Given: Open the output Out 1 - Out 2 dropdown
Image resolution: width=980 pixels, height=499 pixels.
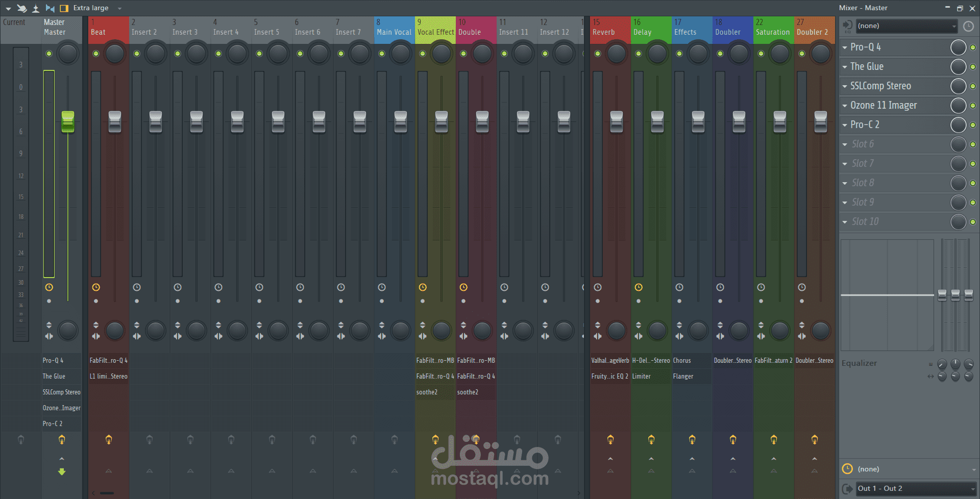Looking at the screenshot, I should tap(916, 488).
